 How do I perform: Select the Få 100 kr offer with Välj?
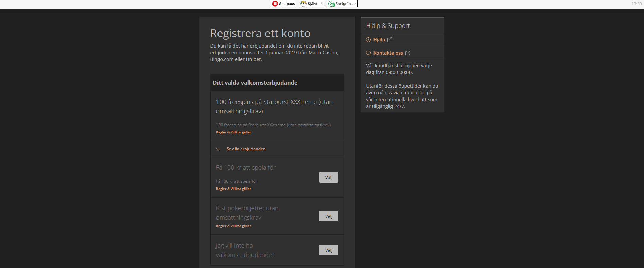point(328,177)
